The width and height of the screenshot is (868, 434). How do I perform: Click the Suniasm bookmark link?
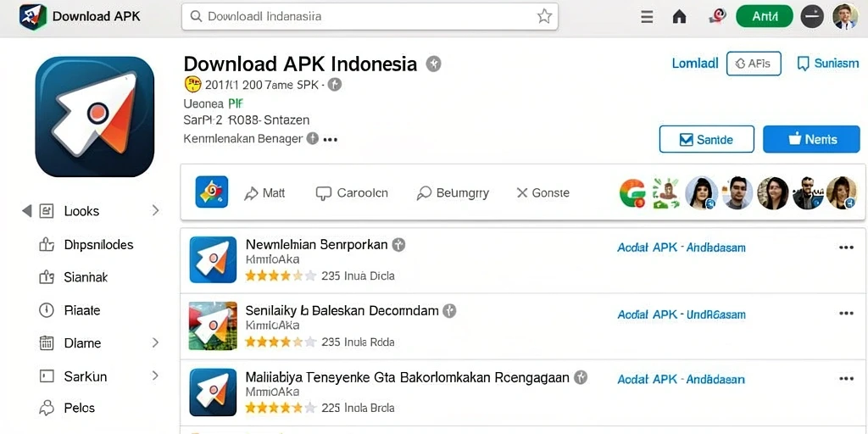click(x=827, y=64)
